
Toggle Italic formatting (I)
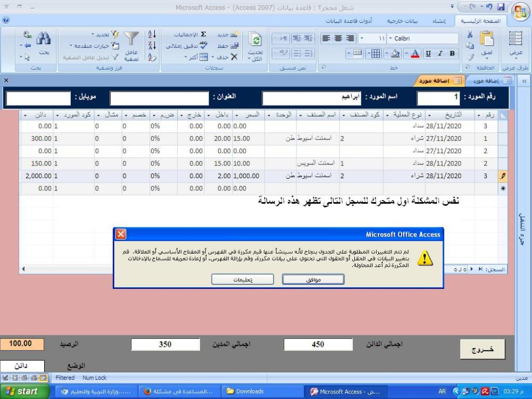(440, 54)
